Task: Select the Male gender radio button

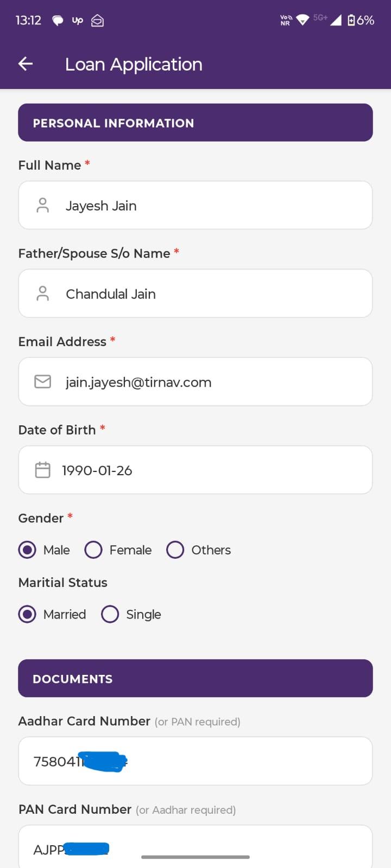Action: (x=27, y=550)
